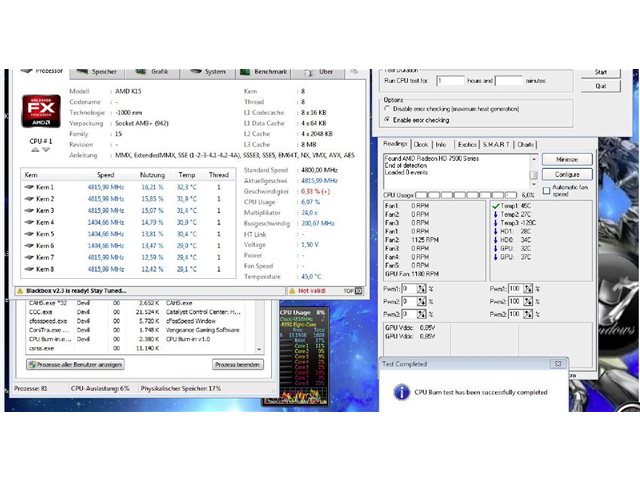Click Prozess beenden button
The height and width of the screenshot is (480, 640).
pos(238,364)
